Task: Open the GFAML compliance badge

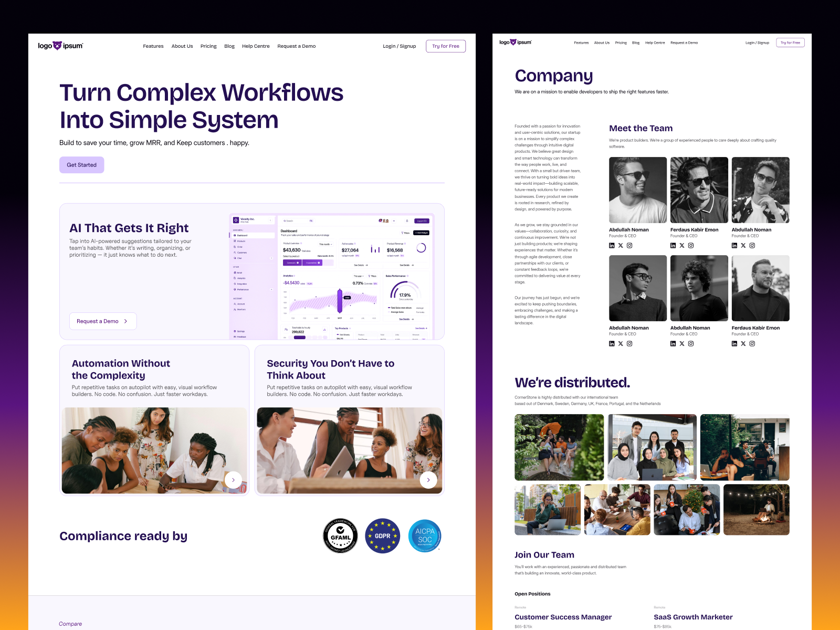Action: point(340,536)
